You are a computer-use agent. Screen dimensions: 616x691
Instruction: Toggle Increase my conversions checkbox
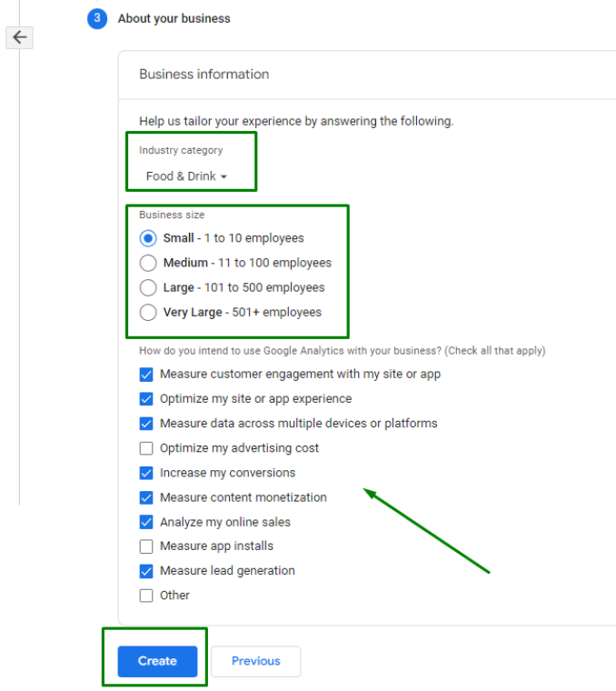click(146, 474)
